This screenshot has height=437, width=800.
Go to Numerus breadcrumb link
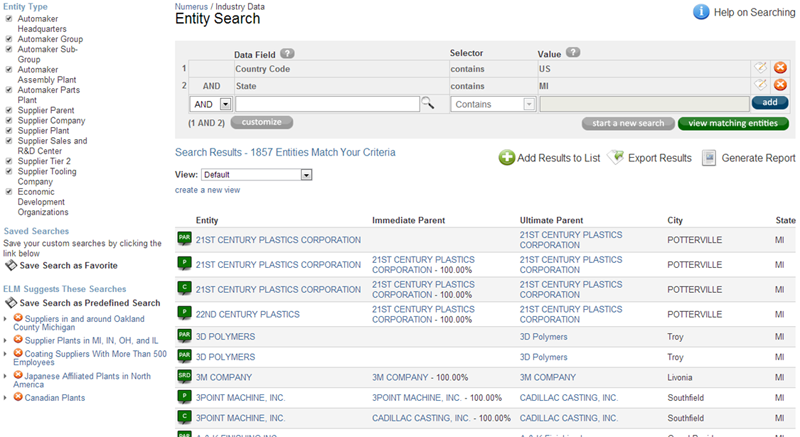pos(191,6)
